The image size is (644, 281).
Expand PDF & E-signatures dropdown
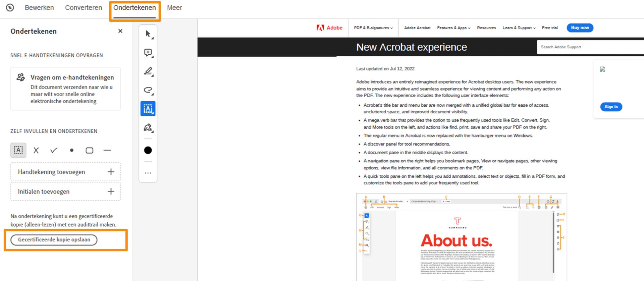(373, 28)
